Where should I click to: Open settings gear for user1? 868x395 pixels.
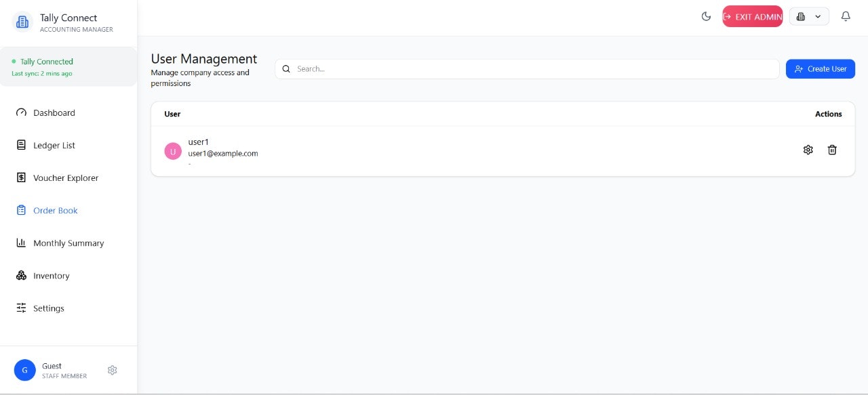point(808,150)
